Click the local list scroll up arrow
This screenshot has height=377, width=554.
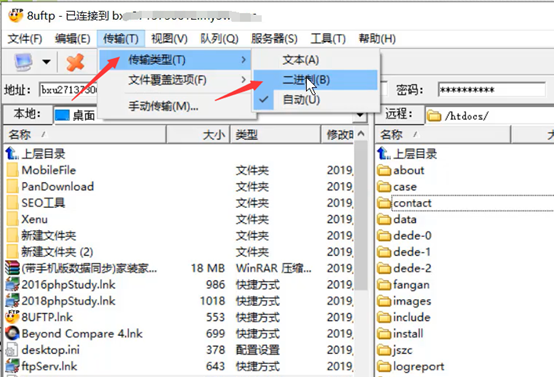361,134
